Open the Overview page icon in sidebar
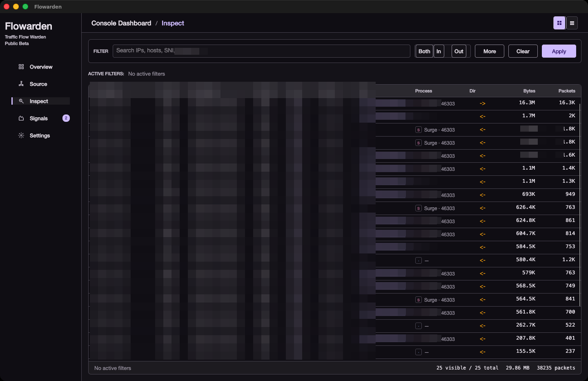Image resolution: width=588 pixels, height=381 pixels. tap(21, 67)
